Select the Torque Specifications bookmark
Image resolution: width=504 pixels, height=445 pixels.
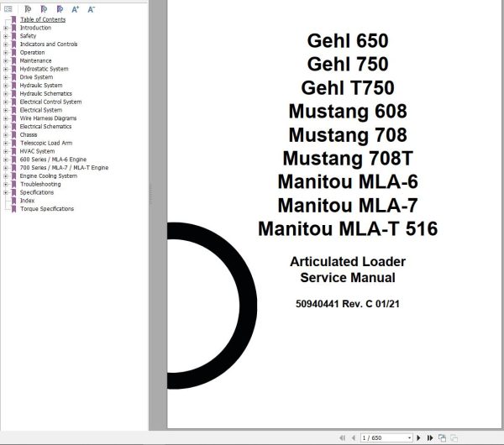tap(47, 209)
